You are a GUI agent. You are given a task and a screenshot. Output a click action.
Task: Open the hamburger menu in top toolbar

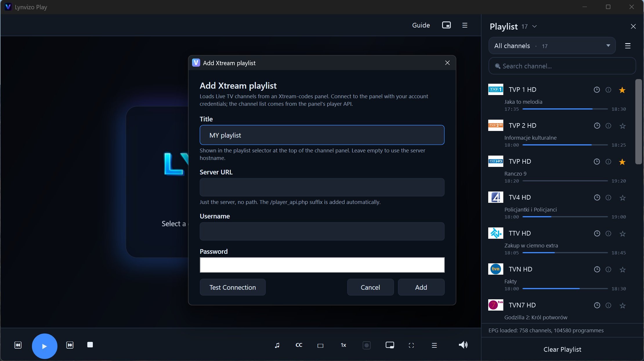pyautogui.click(x=465, y=25)
